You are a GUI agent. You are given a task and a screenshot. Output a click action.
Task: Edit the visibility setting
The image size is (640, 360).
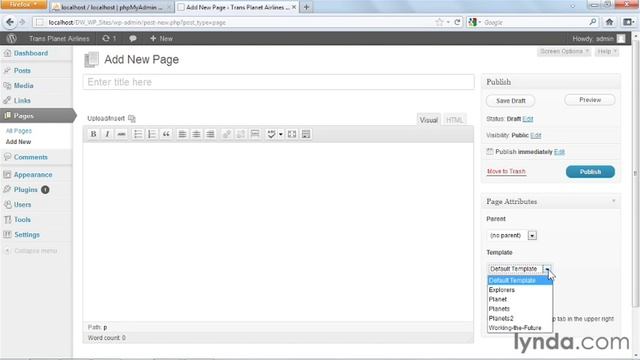point(536,135)
